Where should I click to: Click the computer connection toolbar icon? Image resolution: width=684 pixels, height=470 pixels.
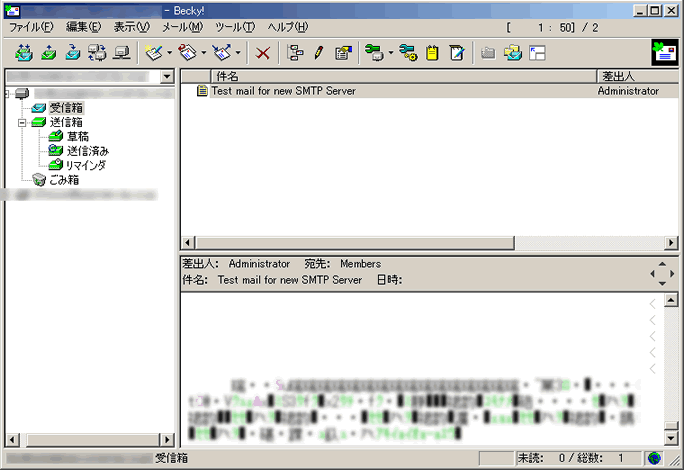click(121, 53)
